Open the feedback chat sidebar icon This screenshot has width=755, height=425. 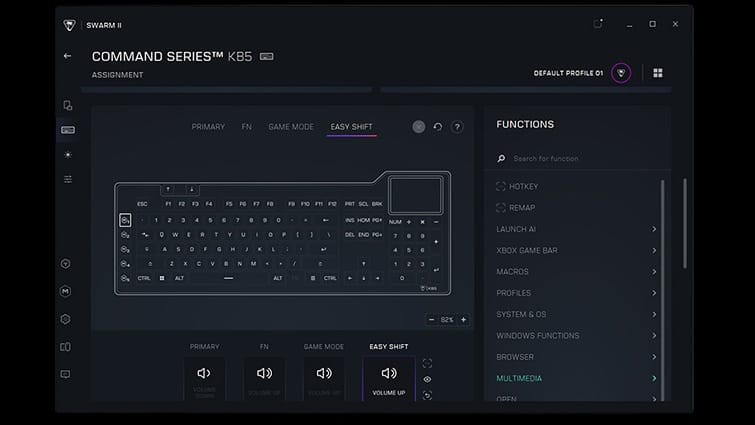click(65, 374)
